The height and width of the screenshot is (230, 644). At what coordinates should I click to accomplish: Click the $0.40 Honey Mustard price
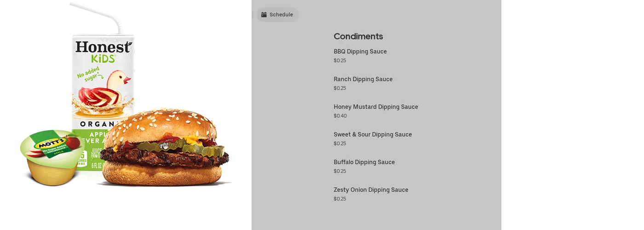pos(340,116)
